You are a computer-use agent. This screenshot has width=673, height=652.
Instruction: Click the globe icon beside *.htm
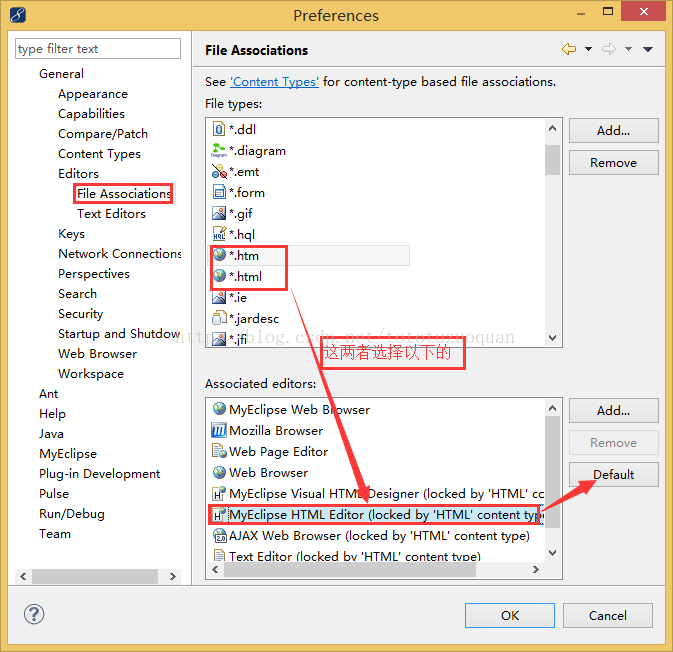[x=219, y=255]
